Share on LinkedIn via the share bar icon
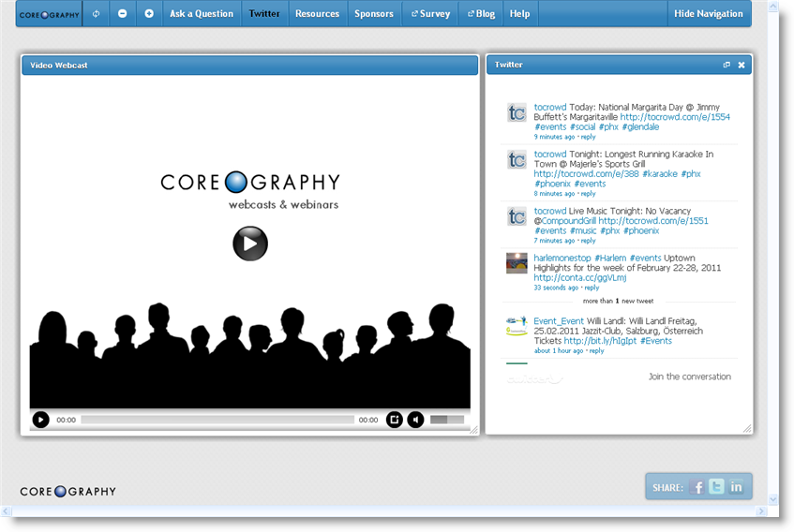 (x=736, y=486)
